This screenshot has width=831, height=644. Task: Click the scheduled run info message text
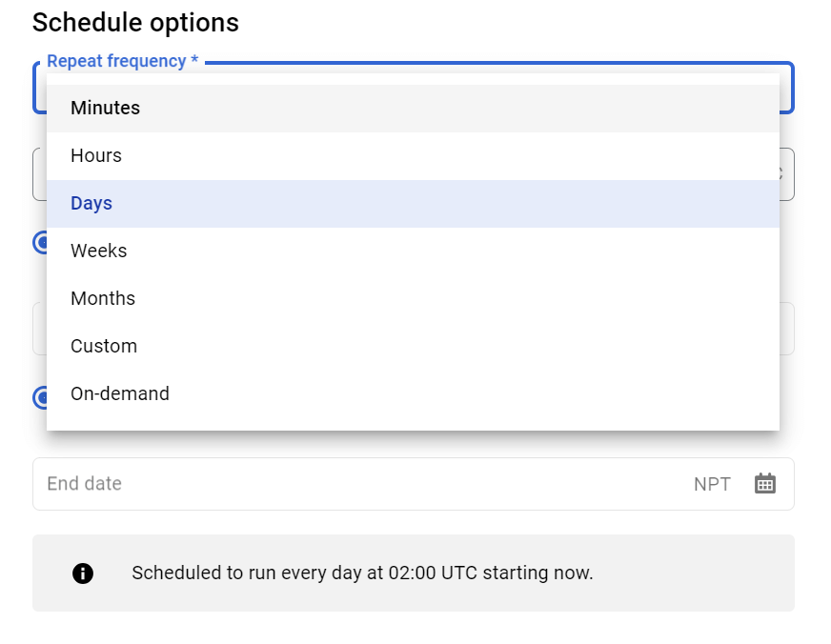click(x=362, y=574)
